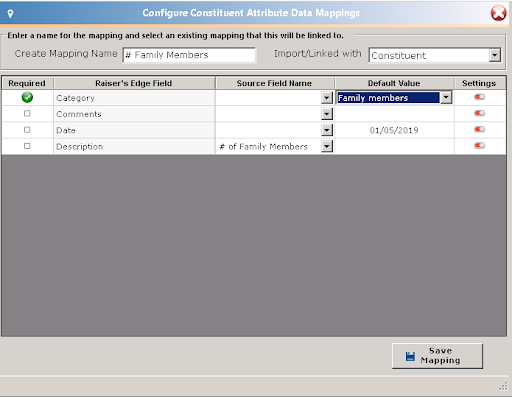Select the Date field cell

[x=134, y=130]
